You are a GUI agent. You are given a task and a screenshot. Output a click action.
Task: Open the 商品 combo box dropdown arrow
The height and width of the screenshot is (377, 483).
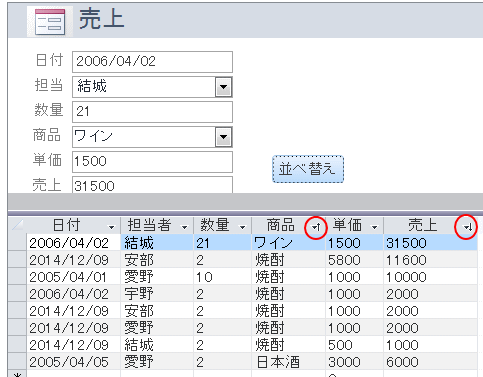223,137
